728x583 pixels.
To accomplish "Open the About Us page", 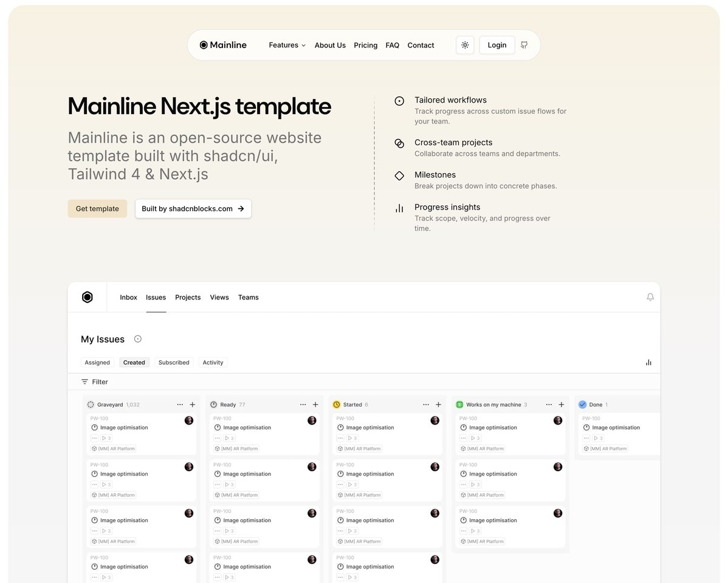I will point(330,45).
